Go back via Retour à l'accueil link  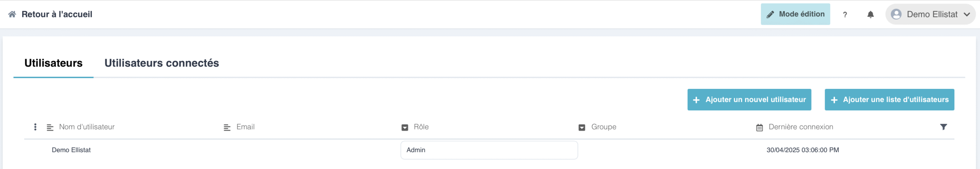57,14
